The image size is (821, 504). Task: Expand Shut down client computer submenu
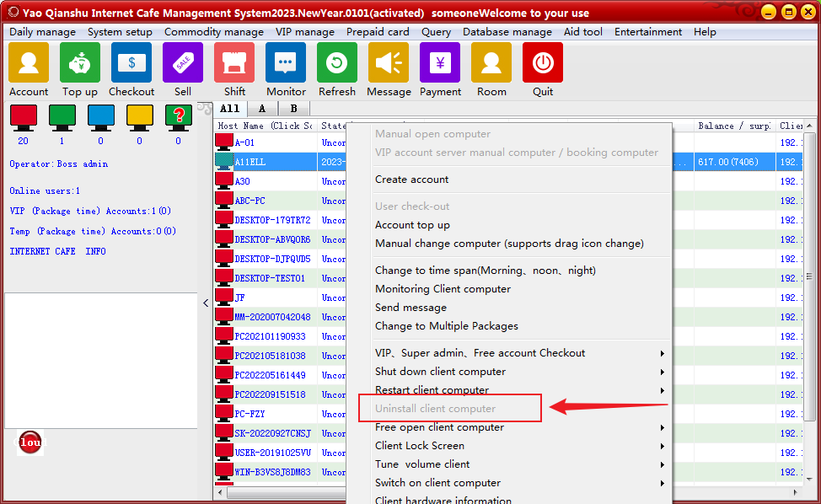pyautogui.click(x=663, y=373)
